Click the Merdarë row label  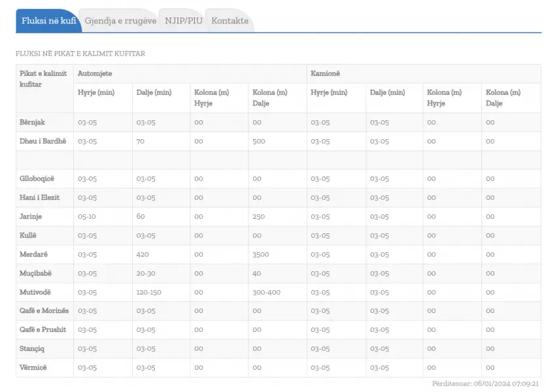coord(33,254)
